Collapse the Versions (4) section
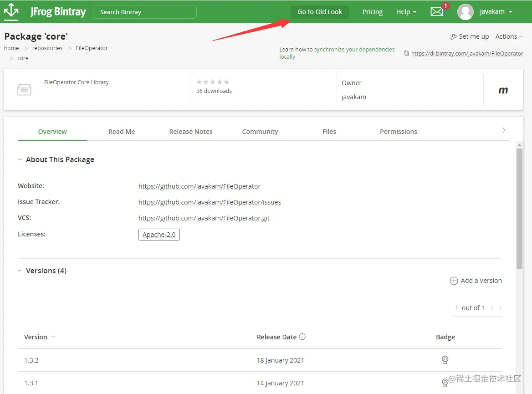This screenshot has width=532, height=394. 20,271
